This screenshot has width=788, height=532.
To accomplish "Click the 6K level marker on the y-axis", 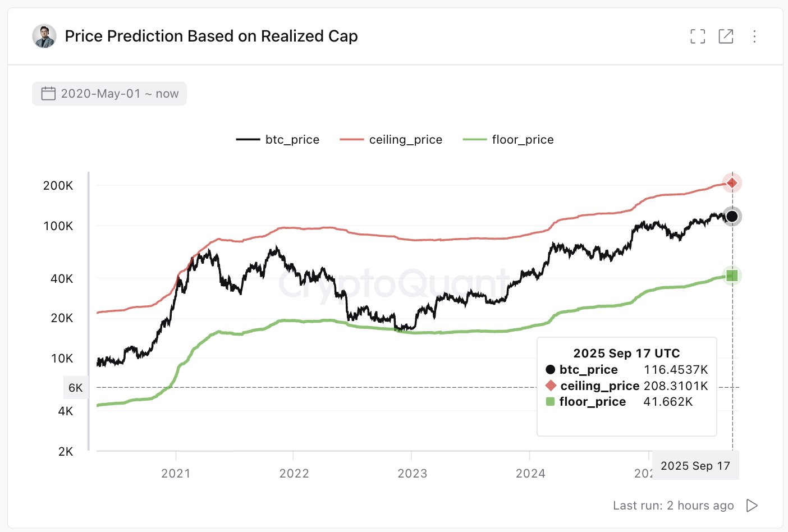I will point(76,387).
